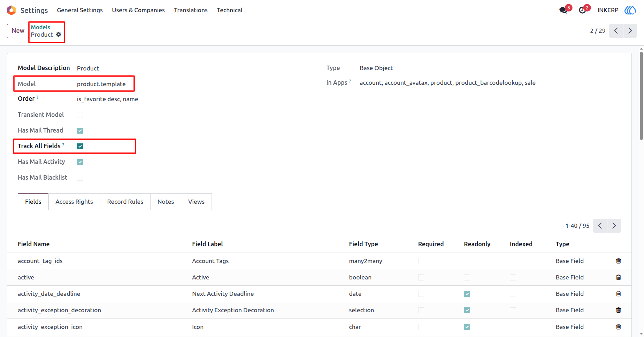Screen dimensions: 644x337
Task: Open the activities clock icon
Action: pos(582,10)
